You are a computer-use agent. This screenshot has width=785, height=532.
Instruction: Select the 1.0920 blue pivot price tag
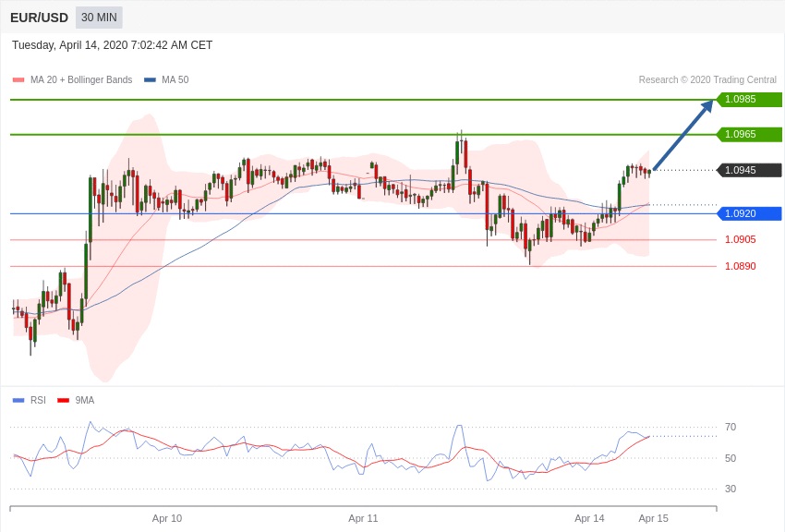point(749,213)
